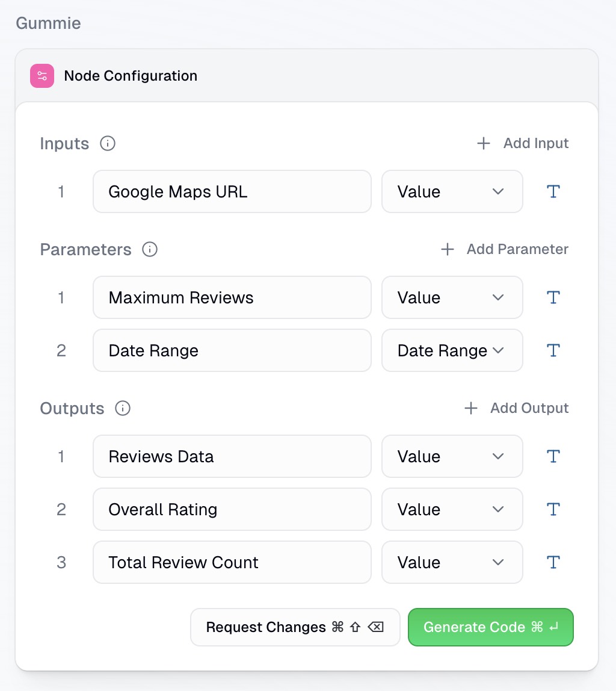Click the T type icon beside Reviews Data

point(553,456)
